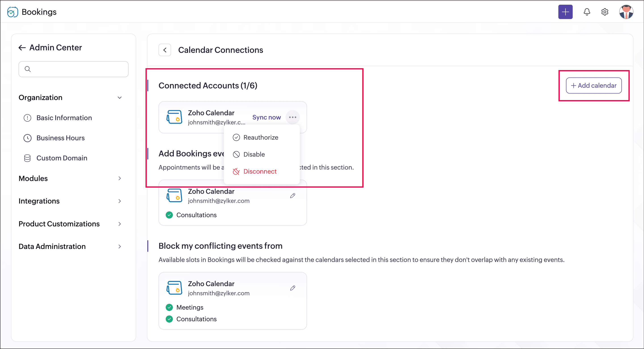Click Zoho Calendar icon in Add Bookings card

click(174, 195)
